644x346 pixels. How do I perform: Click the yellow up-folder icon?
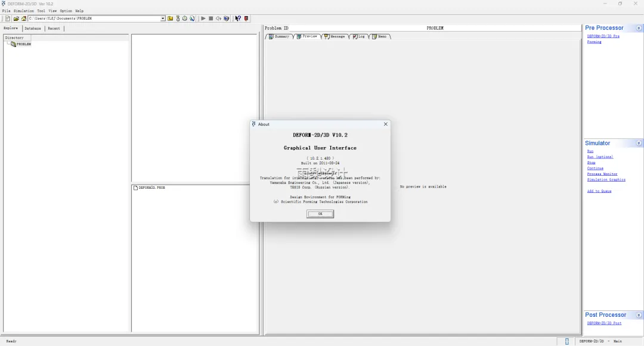(170, 18)
